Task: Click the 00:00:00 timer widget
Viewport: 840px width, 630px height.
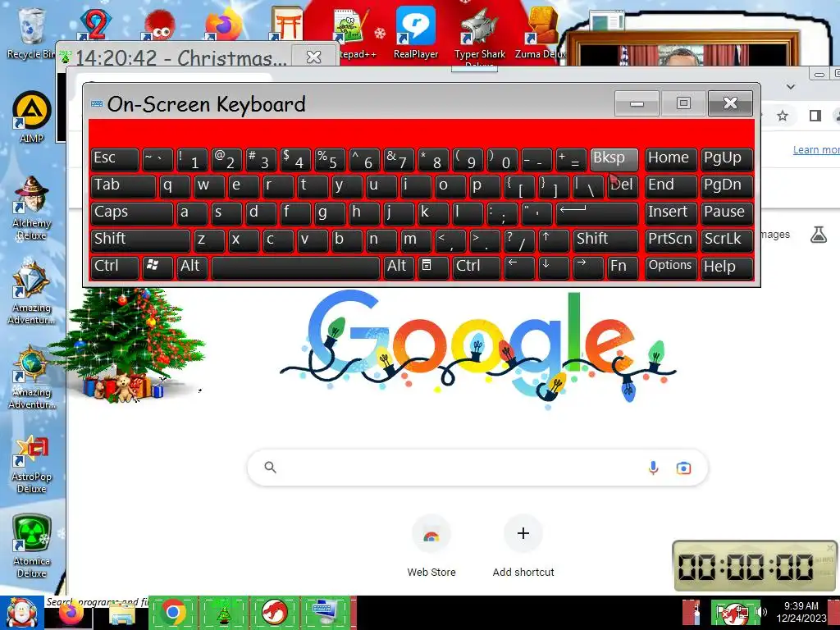Action: [x=755, y=566]
